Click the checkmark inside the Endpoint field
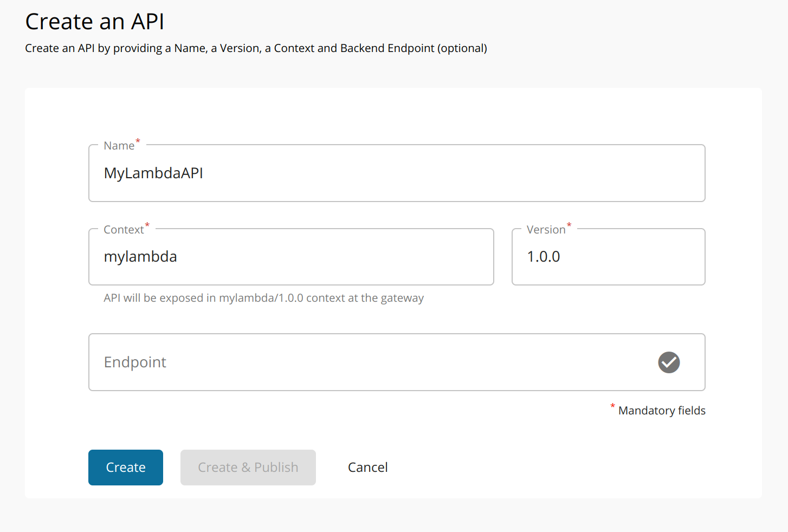 coord(669,362)
